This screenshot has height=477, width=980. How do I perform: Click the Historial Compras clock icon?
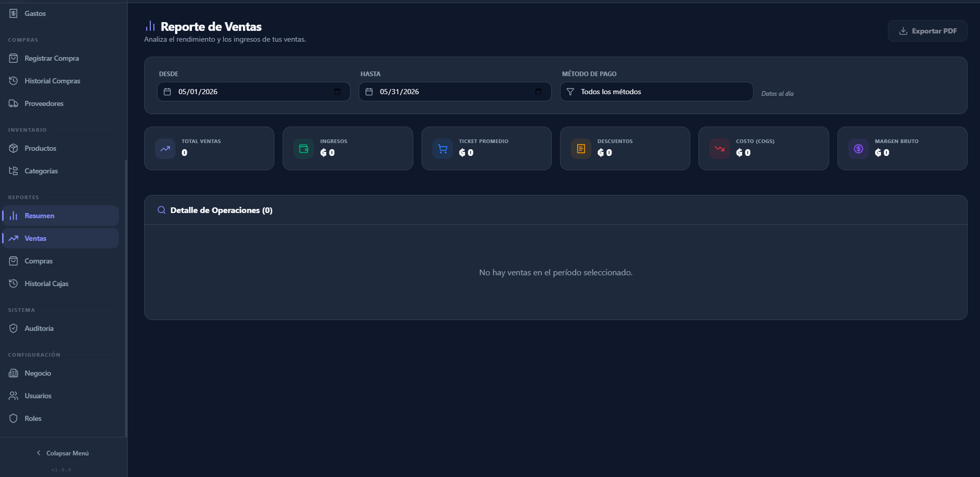[13, 81]
